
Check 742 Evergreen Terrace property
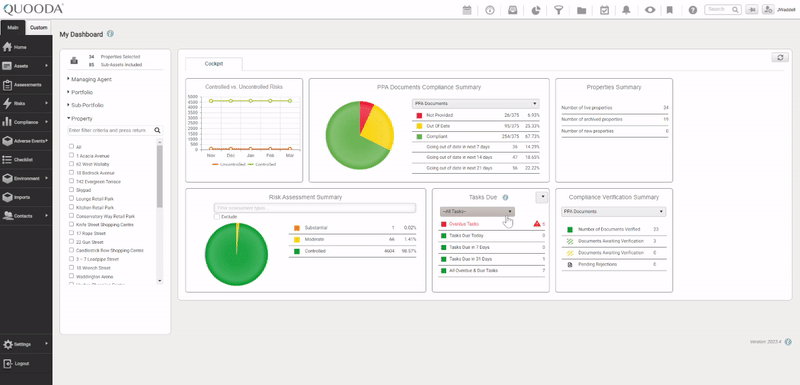click(x=71, y=181)
